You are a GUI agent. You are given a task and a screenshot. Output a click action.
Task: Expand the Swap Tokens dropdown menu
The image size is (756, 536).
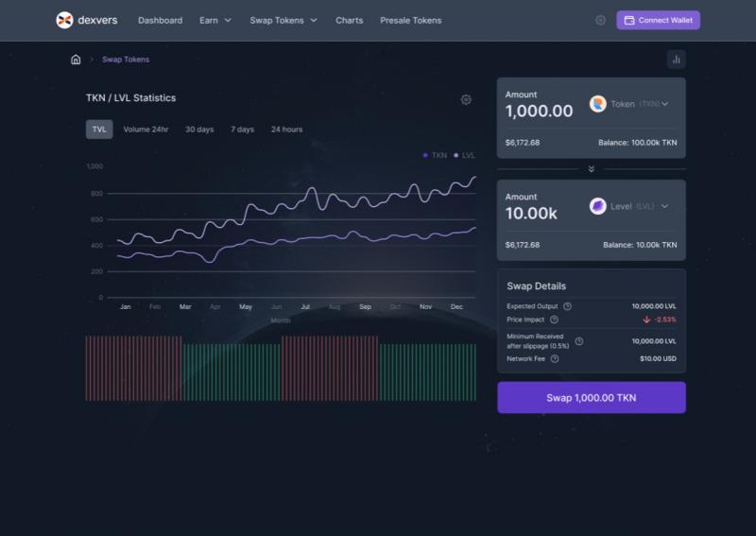pyautogui.click(x=283, y=20)
